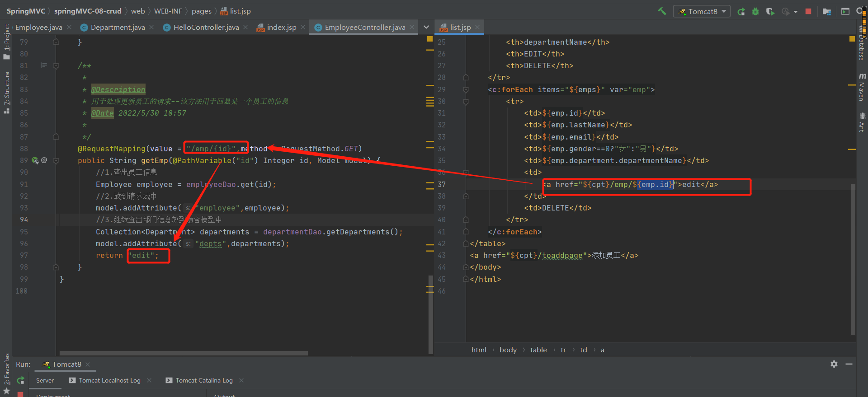Click the Build Project hammer icon
The image size is (868, 397).
pos(662,11)
